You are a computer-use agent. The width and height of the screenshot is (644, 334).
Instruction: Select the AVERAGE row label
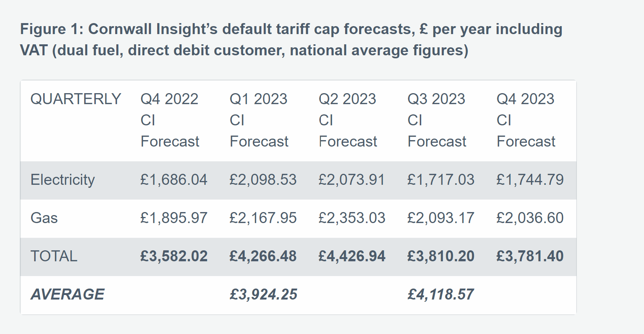(x=67, y=295)
